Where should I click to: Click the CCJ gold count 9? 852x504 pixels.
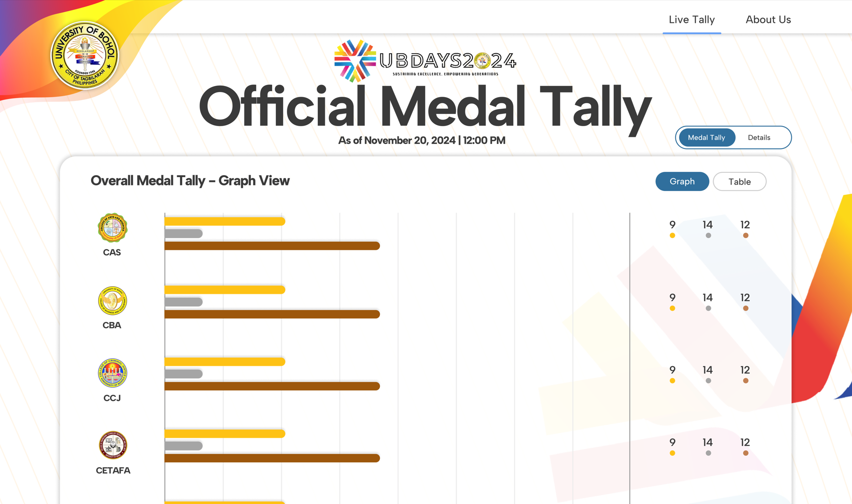tap(672, 370)
